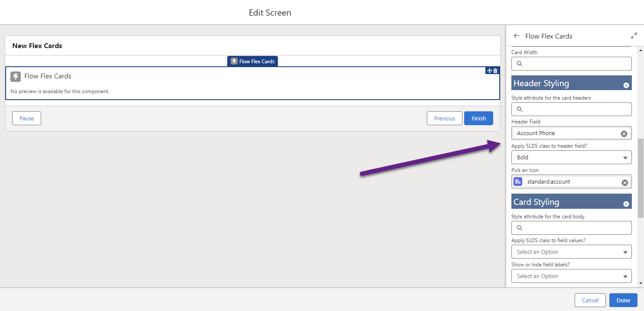Viewport: 644px width, 311px height.
Task: Expand the Flow Flex Cards properties panel
Action: pos(634,36)
